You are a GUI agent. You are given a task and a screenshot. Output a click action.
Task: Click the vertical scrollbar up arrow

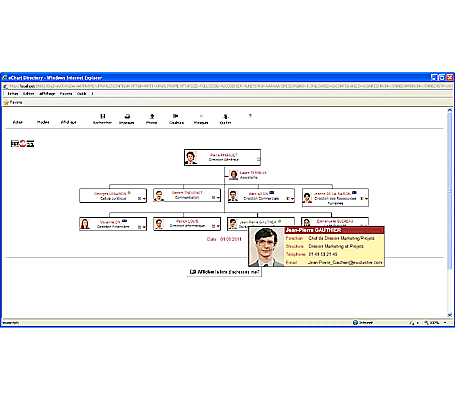449,110
